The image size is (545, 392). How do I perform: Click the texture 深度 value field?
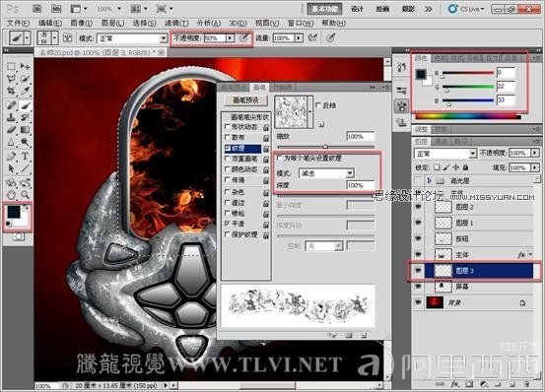(361, 185)
